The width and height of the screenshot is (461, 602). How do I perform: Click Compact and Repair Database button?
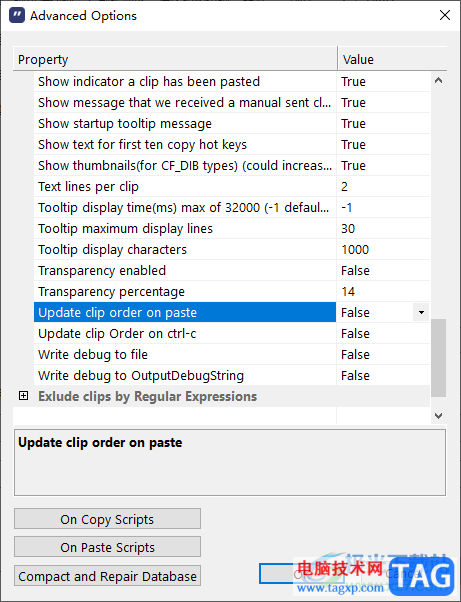(x=107, y=576)
